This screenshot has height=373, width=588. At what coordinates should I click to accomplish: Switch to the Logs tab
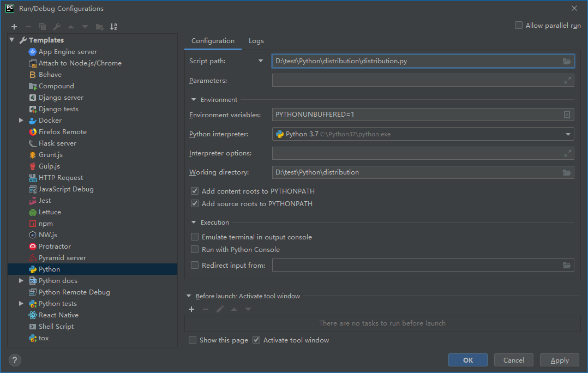256,41
